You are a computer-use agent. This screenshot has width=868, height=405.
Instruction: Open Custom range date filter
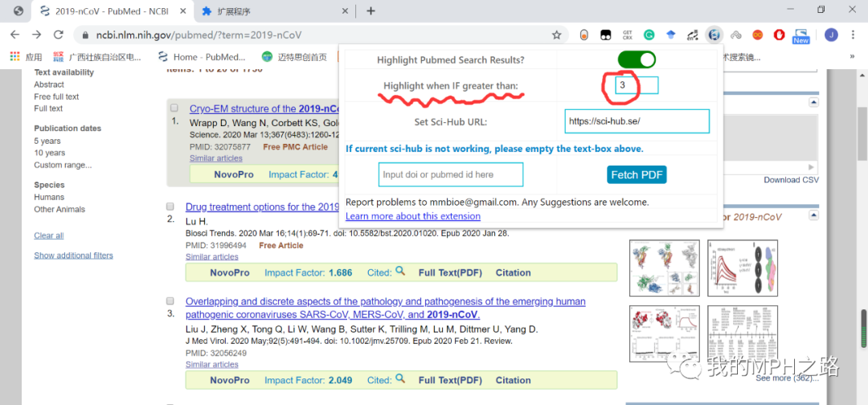click(63, 165)
